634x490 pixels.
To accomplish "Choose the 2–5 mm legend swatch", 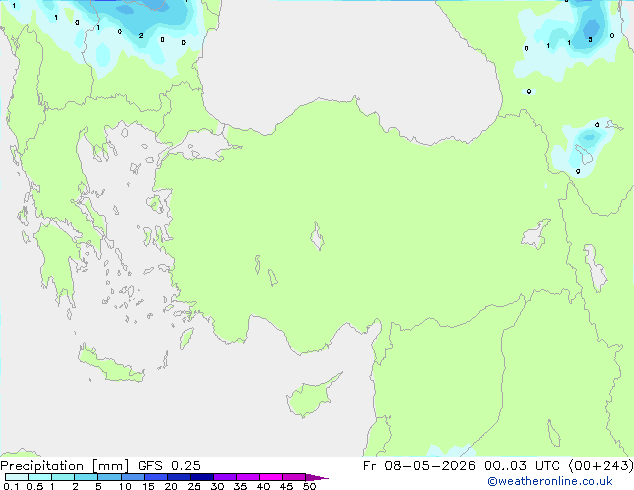I will click(86, 477).
